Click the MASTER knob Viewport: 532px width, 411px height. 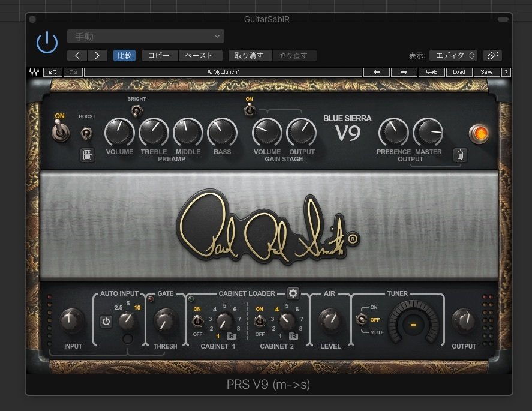428,133
